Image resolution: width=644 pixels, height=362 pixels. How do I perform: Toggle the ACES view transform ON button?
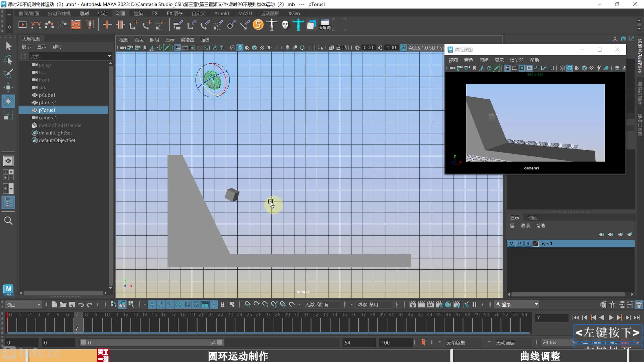pos(403,48)
